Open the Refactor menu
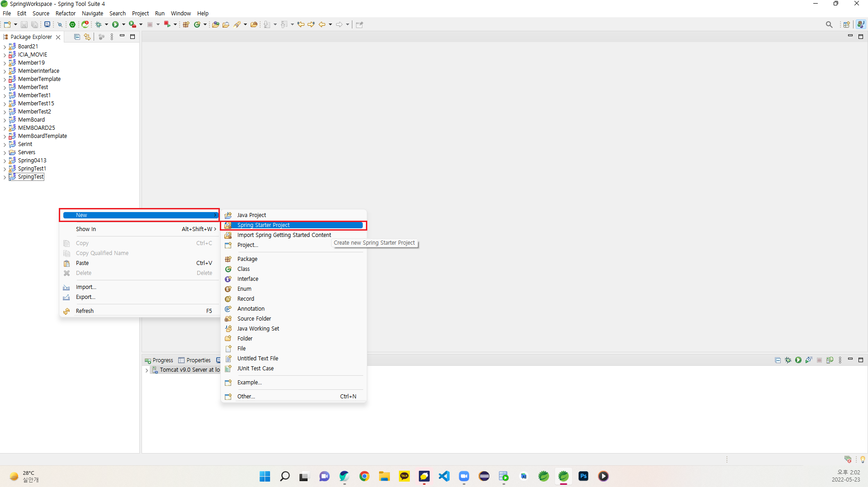This screenshot has height=487, width=868. 66,13
